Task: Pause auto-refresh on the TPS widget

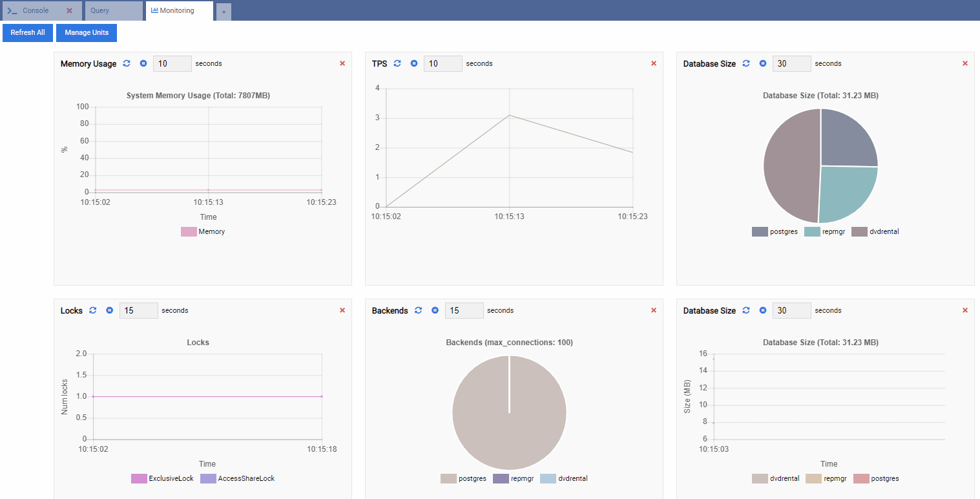Action: (414, 63)
